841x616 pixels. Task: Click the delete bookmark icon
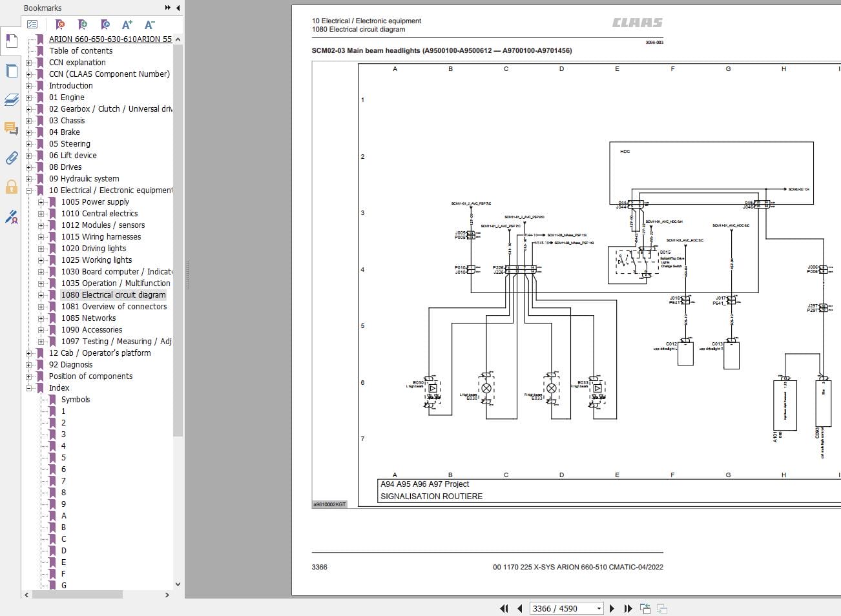click(60, 25)
